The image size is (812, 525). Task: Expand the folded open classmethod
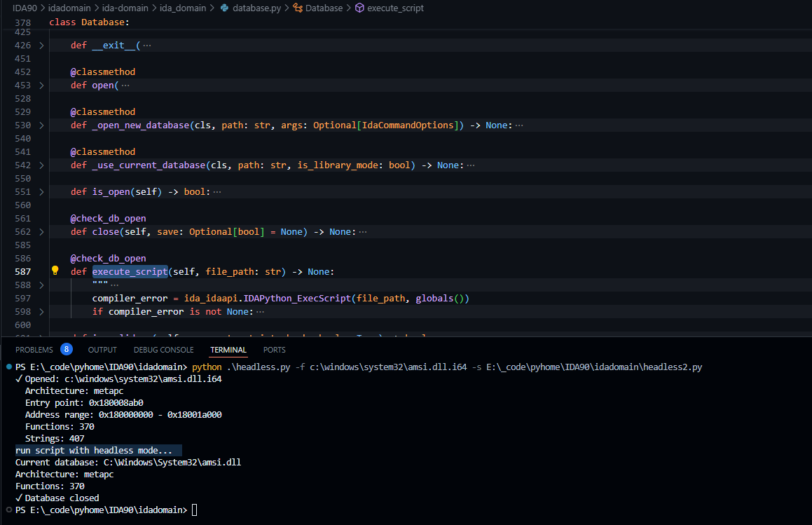[x=41, y=86]
